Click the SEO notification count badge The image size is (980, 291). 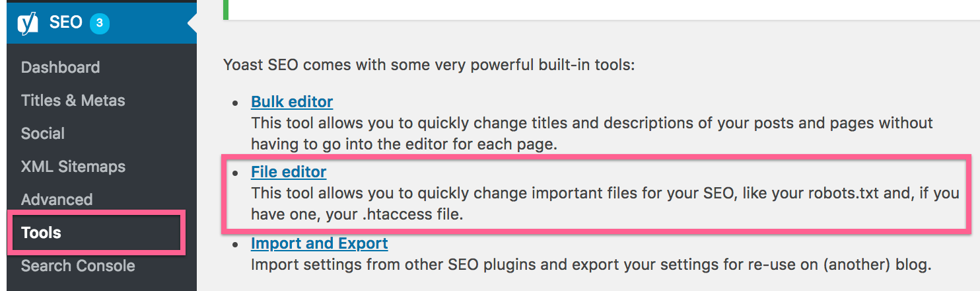[99, 23]
